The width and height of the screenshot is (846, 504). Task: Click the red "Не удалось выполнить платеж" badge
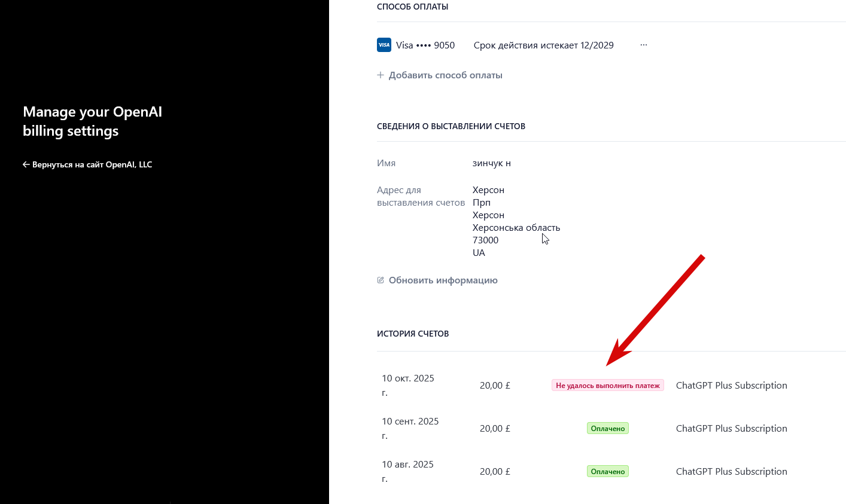tap(607, 386)
